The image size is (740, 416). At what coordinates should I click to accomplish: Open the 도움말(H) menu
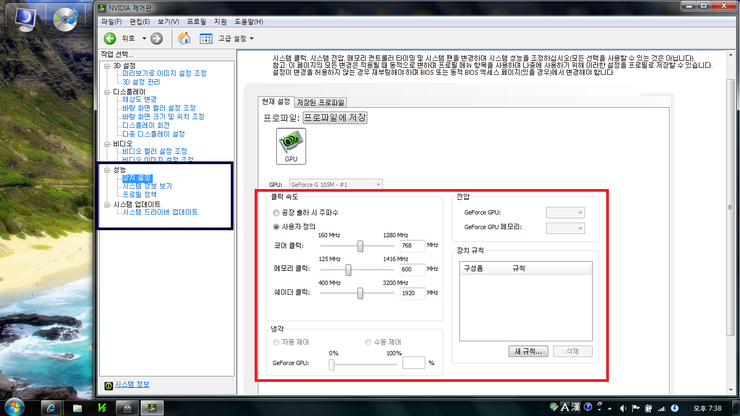coord(249,22)
